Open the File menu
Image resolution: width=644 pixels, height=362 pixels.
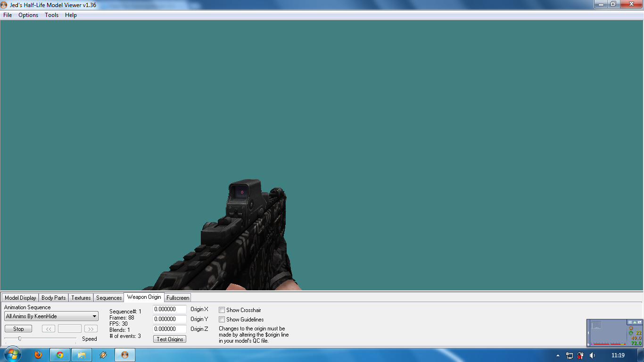pyautogui.click(x=8, y=15)
